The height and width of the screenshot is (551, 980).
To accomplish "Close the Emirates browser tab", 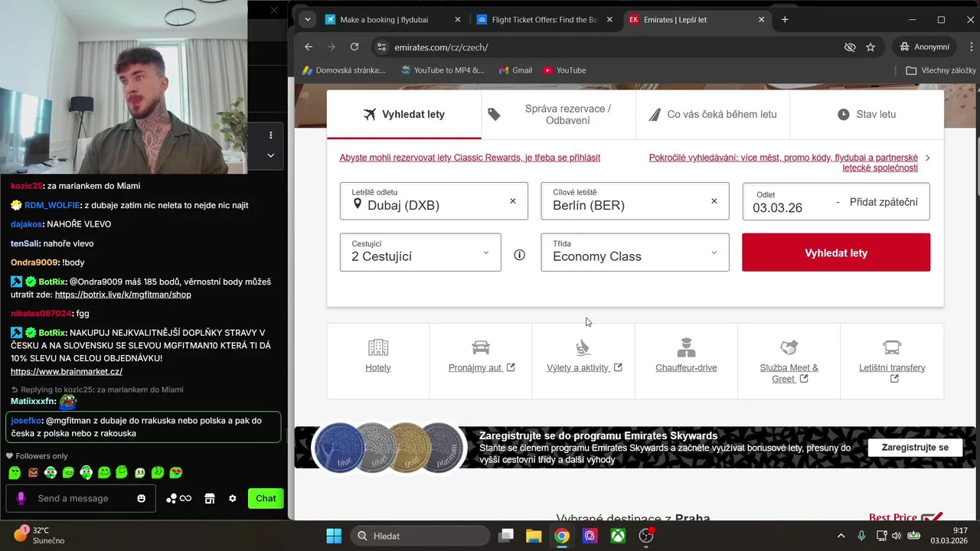I will coord(761,20).
